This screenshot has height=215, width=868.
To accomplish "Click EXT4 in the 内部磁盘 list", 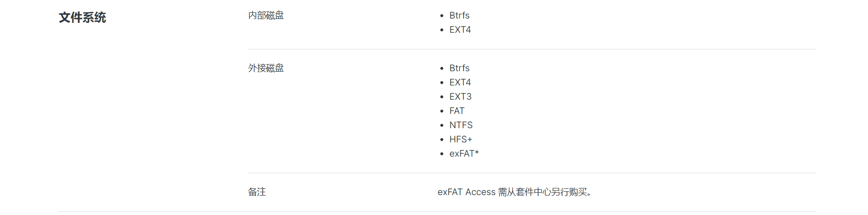I will [460, 30].
